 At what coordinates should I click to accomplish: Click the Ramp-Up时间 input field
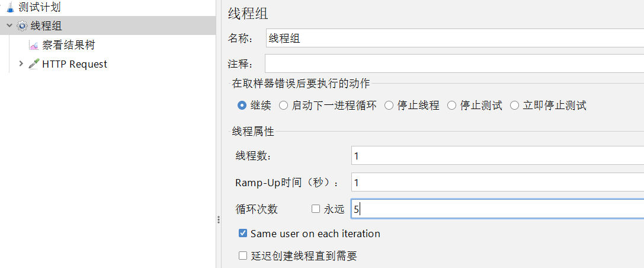coord(496,183)
